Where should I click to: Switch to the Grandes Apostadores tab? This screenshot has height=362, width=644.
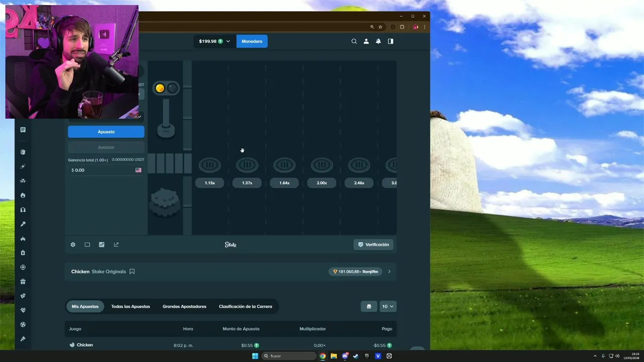coord(185,306)
